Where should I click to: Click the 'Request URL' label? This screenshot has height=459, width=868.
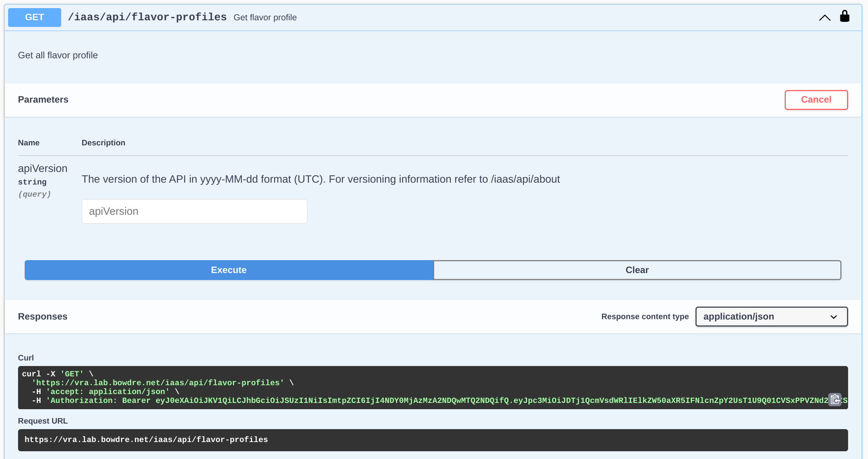pyautogui.click(x=43, y=421)
